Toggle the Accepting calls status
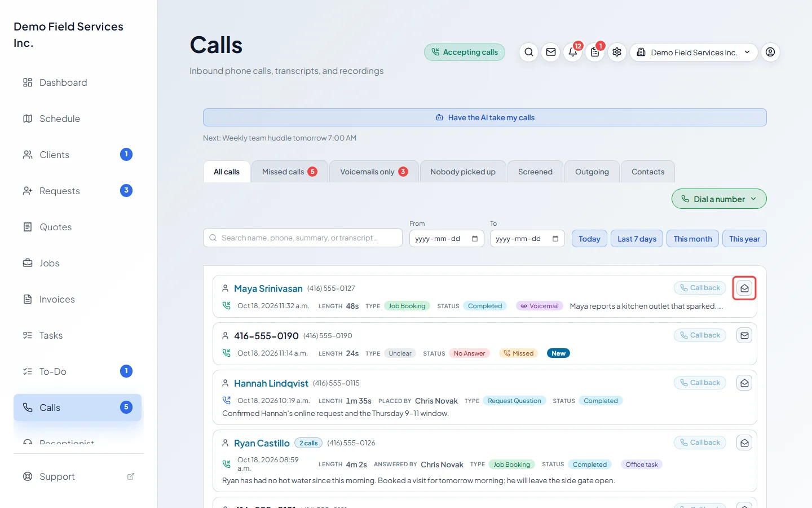The height and width of the screenshot is (508, 812). point(465,52)
